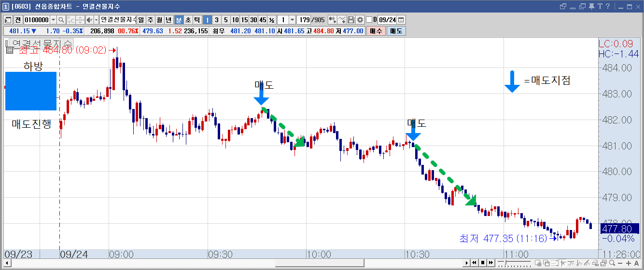The width and height of the screenshot is (644, 270).
Task: Click the minus zoom-out icon
Action: 620,263
